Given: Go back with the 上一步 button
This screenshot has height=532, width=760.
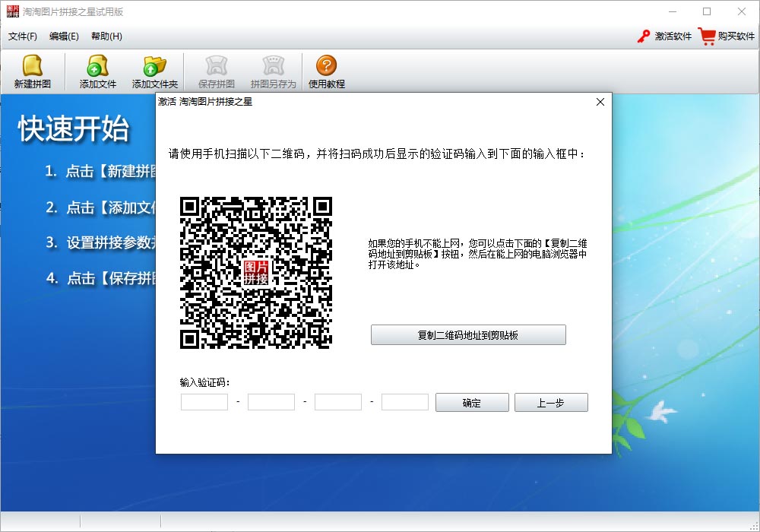Looking at the screenshot, I should [551, 403].
